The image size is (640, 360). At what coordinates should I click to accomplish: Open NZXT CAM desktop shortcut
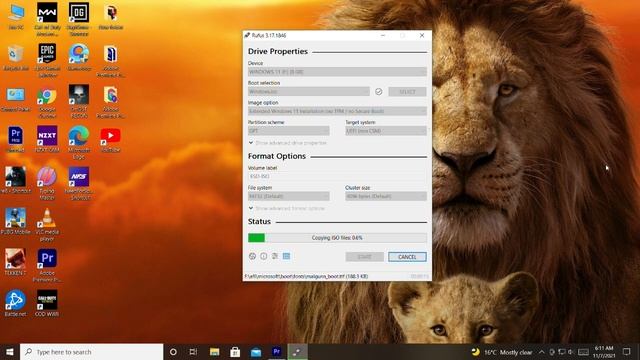47,139
